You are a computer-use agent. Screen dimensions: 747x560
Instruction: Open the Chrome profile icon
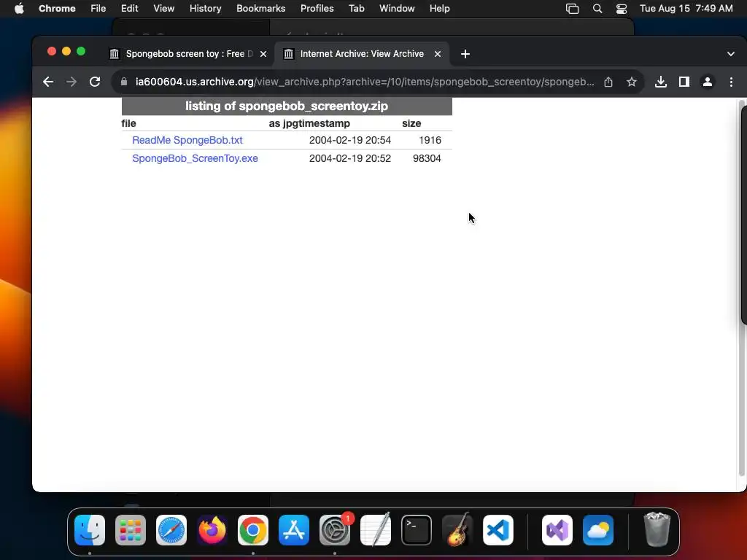[708, 82]
